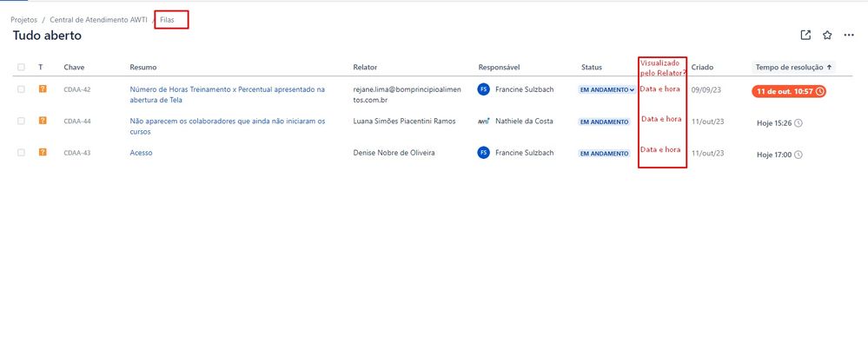Screen dimensions: 868x342
Task: Open queue in new window icon
Action: 805,35
